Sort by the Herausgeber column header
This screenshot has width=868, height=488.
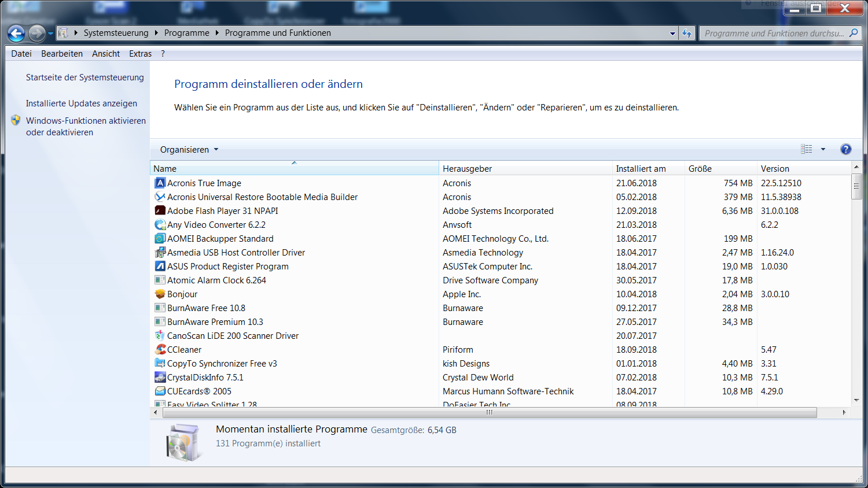point(526,168)
